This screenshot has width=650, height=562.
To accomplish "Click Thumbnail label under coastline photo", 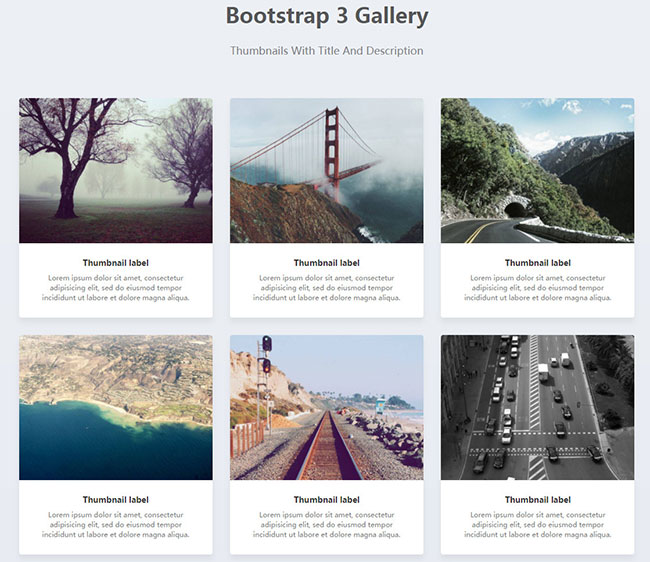I will tap(115, 500).
